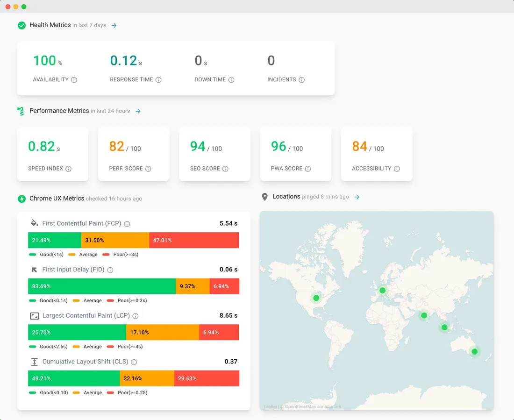Screen dimensions: 514x420
Task: Click the PWA Score info icon
Action: point(307,169)
